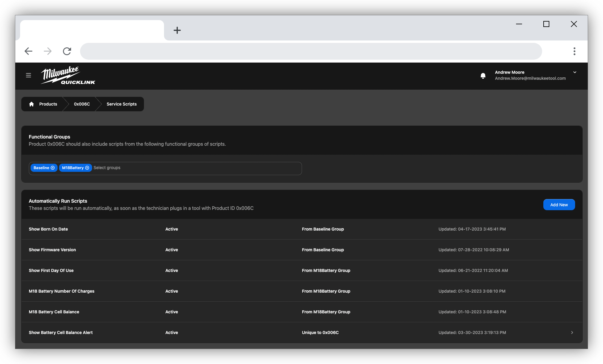Close the browser window

click(x=574, y=24)
